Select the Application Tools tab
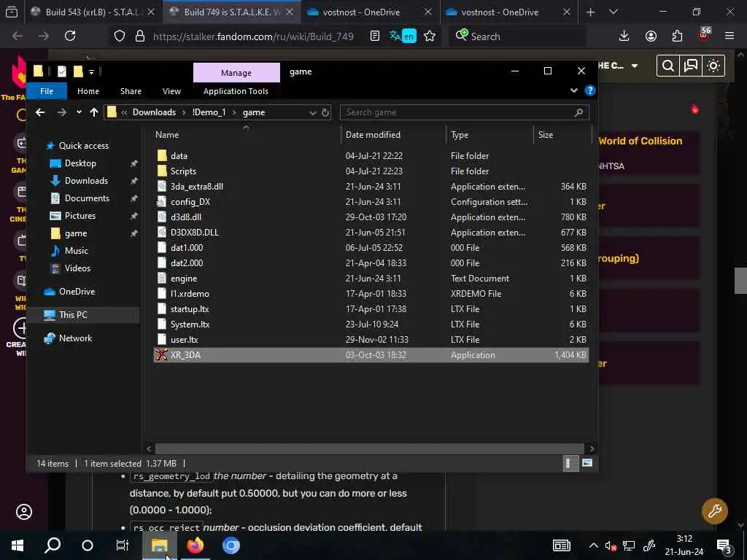747x560 pixels. (236, 91)
